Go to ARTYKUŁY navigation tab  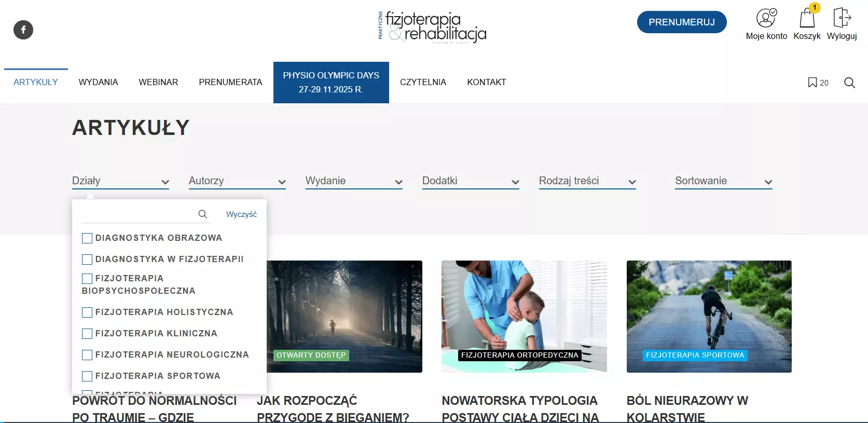click(x=36, y=82)
